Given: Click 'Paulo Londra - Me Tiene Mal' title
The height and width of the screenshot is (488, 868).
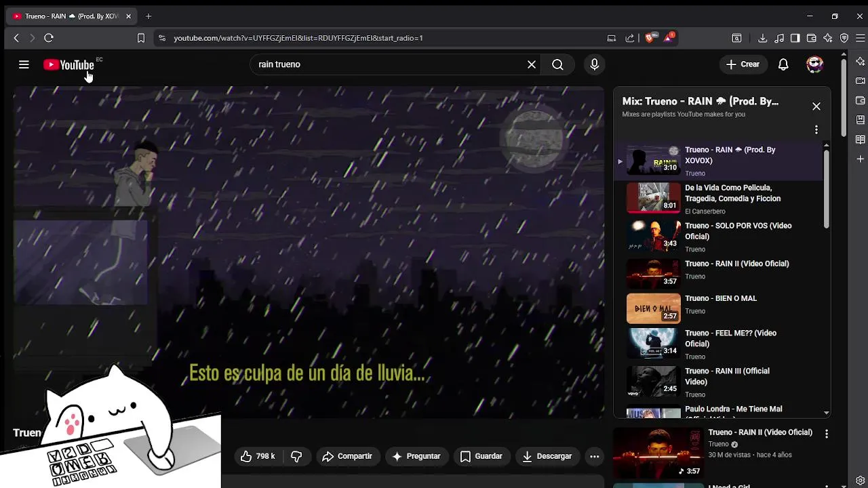Looking at the screenshot, I should tap(734, 409).
